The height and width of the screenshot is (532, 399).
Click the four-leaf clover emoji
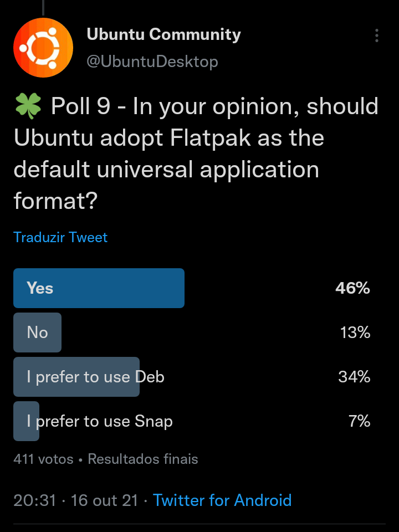[x=28, y=106]
